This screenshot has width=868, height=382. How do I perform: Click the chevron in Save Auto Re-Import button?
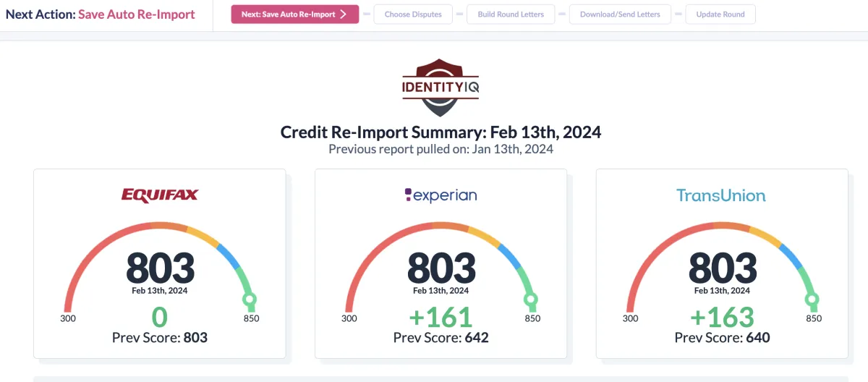344,14
